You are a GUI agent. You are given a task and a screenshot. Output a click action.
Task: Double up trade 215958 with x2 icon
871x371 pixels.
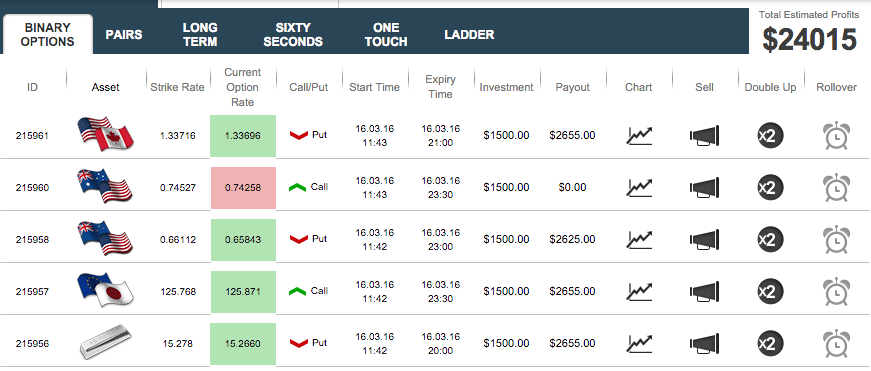770,239
